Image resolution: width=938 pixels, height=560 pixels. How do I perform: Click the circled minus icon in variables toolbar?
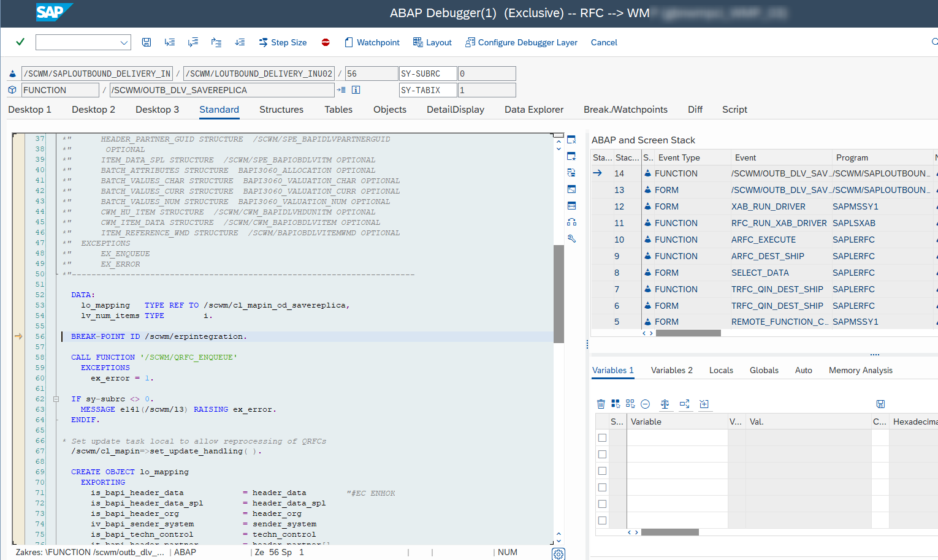tap(645, 404)
